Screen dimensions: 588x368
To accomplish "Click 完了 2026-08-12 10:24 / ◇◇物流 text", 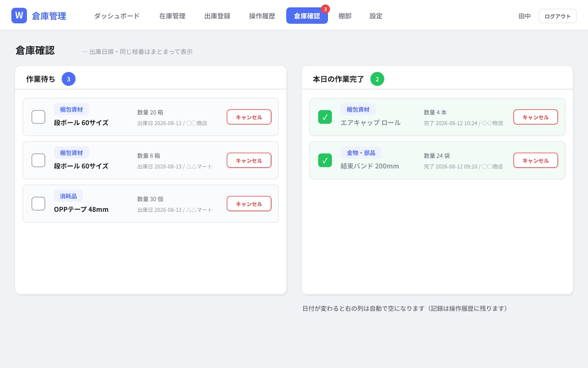I will pyautogui.click(x=463, y=123).
